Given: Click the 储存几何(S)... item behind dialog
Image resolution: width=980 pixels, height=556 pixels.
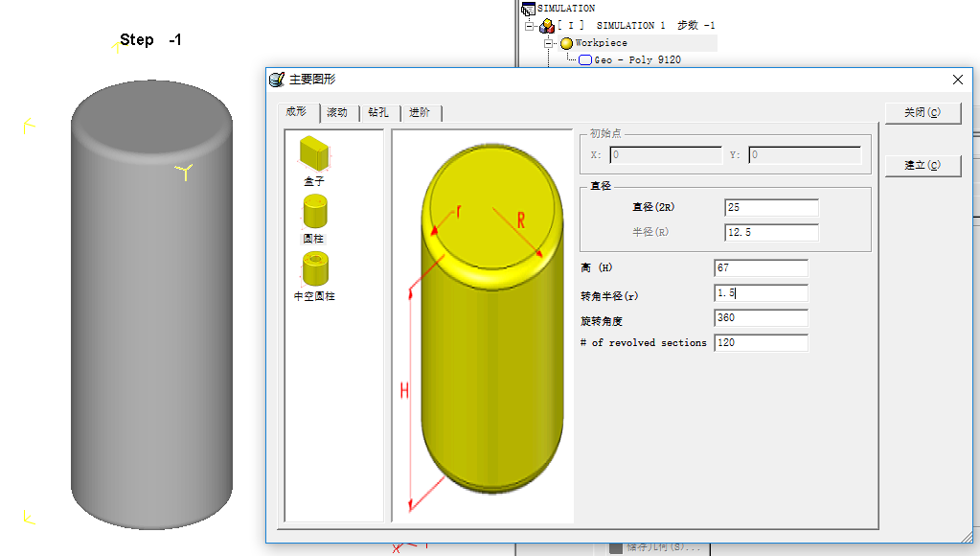Looking at the screenshot, I should coord(664,548).
